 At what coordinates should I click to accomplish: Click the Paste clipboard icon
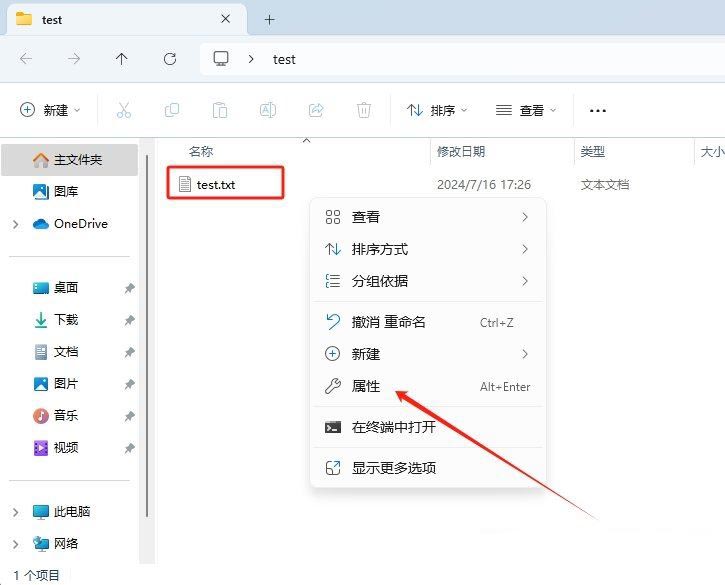point(220,110)
